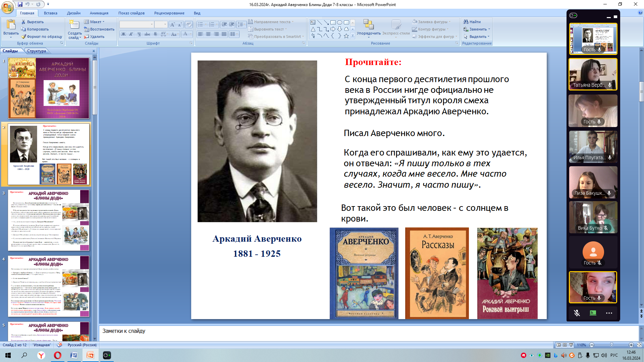Open the Arrange (Упорядочить) icon
Viewport: 644px width, 362px height.
369,24
